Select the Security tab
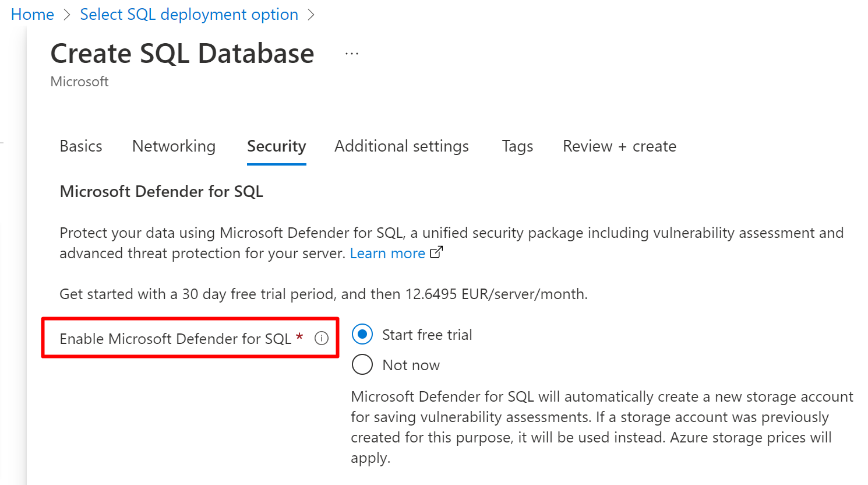This screenshot has height=485, width=868. pos(276,146)
